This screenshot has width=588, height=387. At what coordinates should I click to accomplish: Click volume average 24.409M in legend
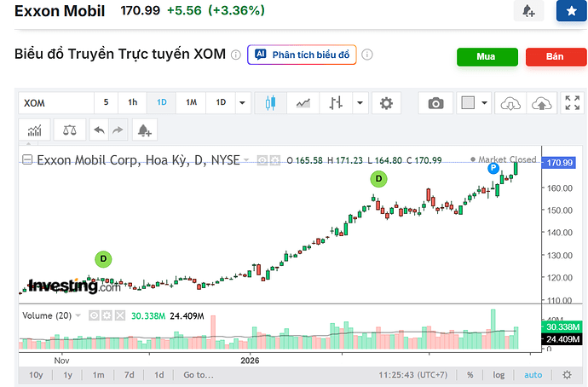[x=187, y=316]
